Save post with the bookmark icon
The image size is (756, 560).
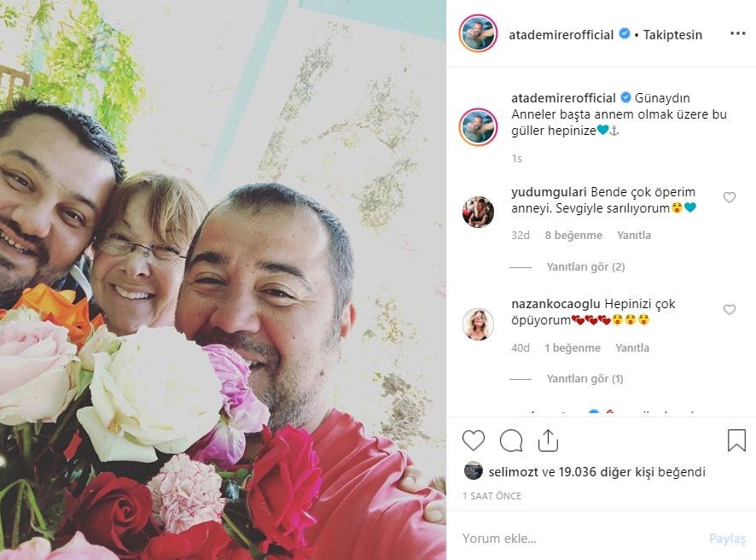pos(736,440)
